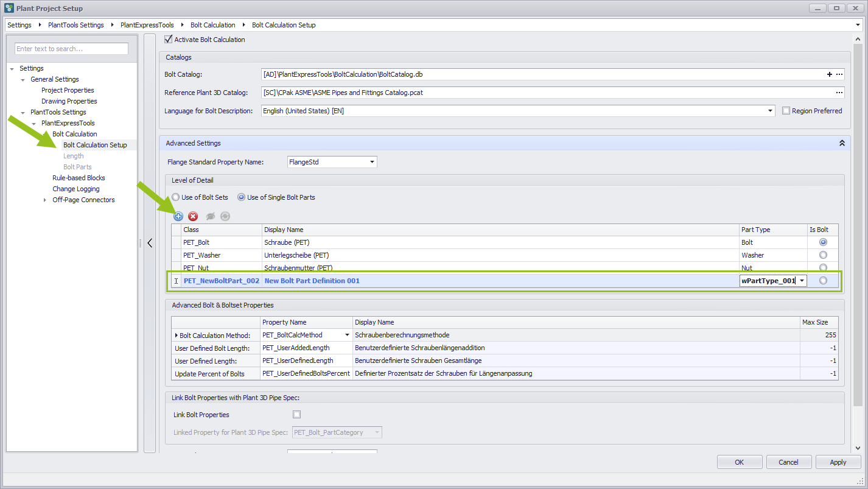
Task: Set PET_Bolt row as Is Bolt
Action: click(823, 242)
